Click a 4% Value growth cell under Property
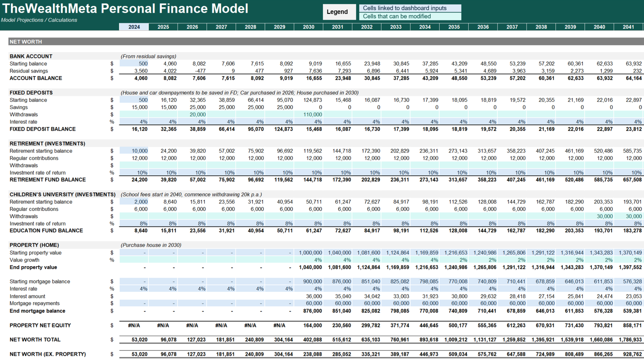Image resolution: width=644 pixels, height=362 pixels. click(x=318, y=260)
